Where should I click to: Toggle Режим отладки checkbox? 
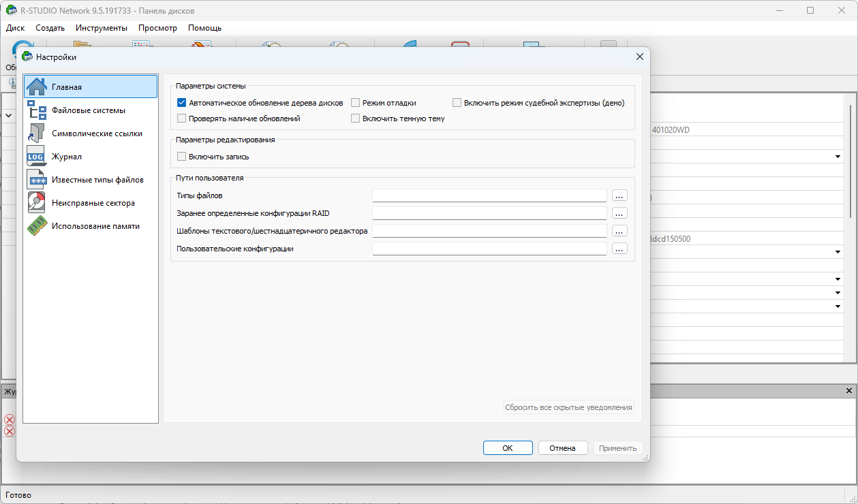[356, 103]
